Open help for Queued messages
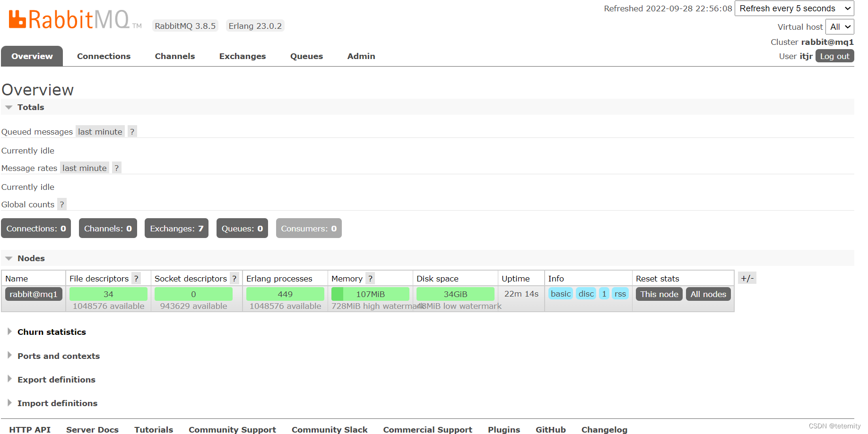 pyautogui.click(x=132, y=132)
